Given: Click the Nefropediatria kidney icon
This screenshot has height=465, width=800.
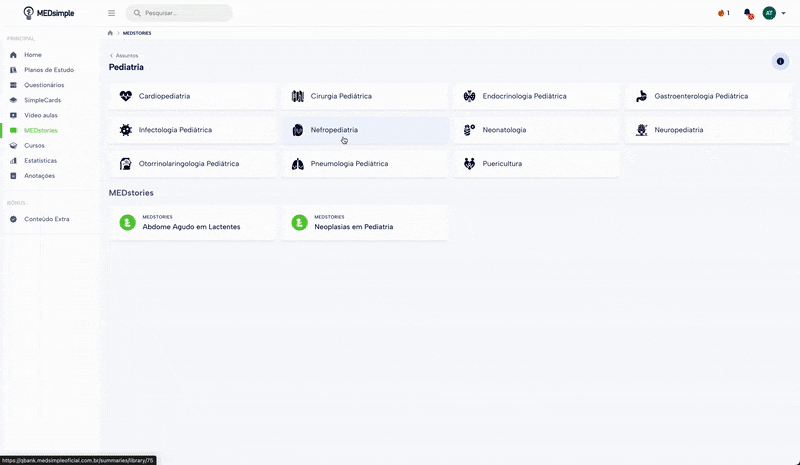Looking at the screenshot, I should tap(297, 130).
